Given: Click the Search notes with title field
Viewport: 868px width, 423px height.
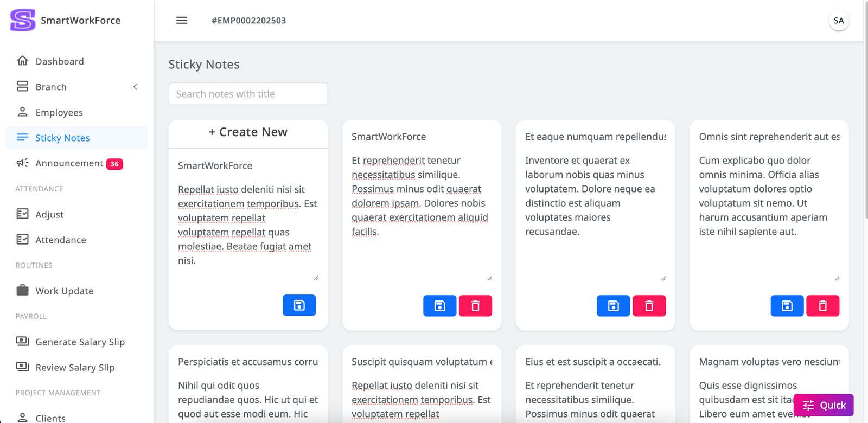Looking at the screenshot, I should click(x=248, y=94).
